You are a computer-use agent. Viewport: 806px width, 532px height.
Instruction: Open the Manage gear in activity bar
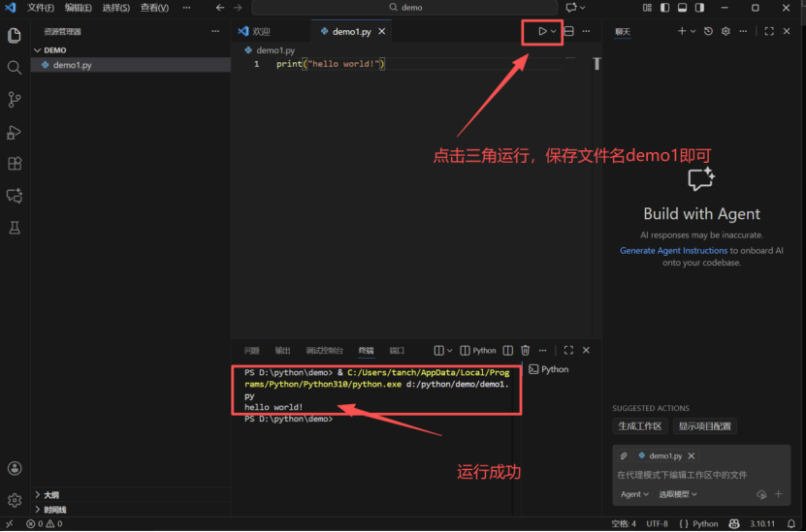[x=15, y=500]
